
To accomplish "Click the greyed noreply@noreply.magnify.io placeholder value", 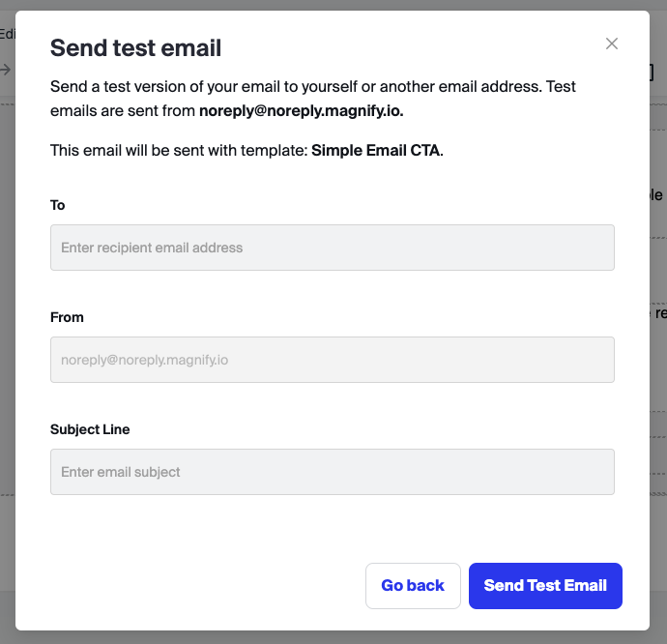I will point(144,360).
